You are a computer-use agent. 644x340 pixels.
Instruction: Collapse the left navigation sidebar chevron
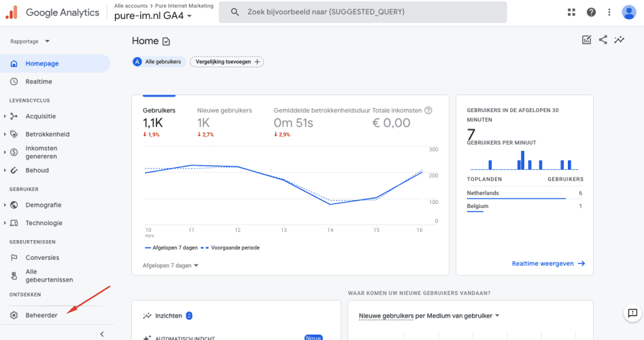click(102, 335)
